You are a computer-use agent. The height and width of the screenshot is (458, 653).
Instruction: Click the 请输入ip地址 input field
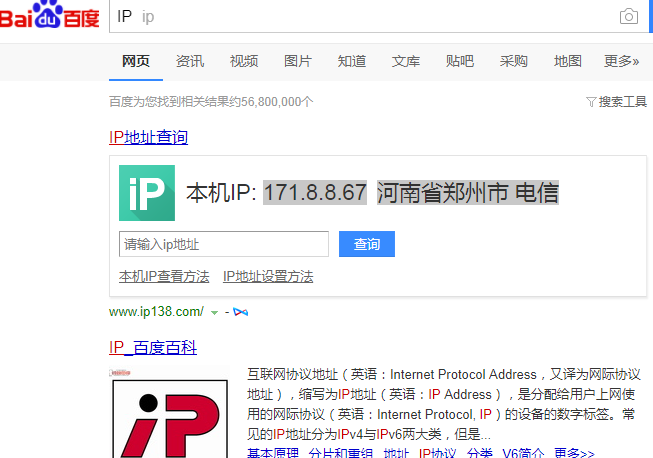click(x=224, y=244)
